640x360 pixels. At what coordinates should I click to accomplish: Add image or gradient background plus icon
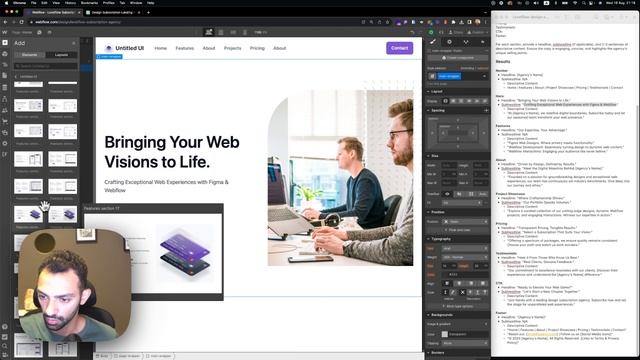coord(486,324)
